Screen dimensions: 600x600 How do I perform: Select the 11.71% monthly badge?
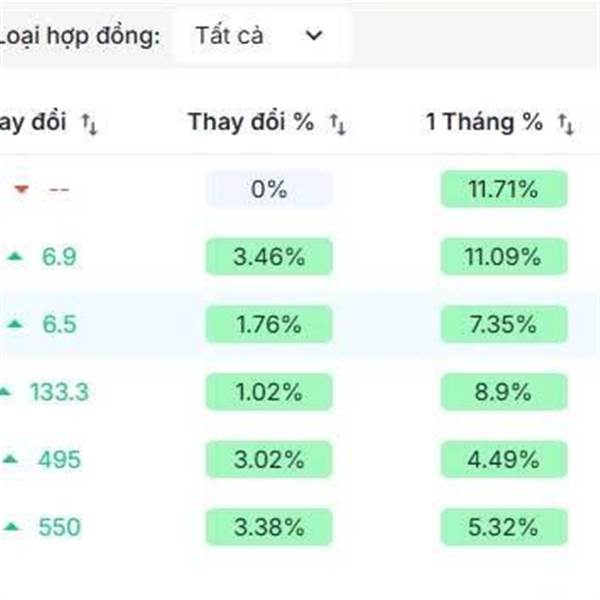504,189
